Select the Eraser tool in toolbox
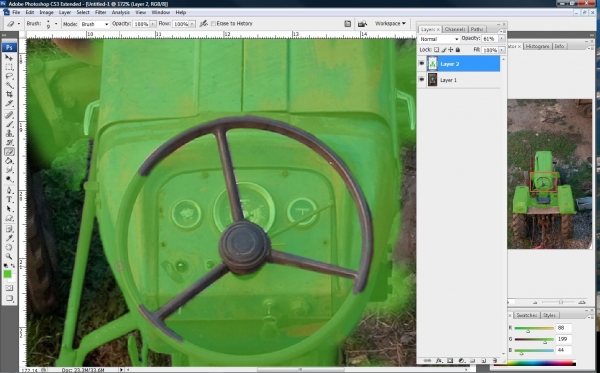The image size is (600, 373). (x=9, y=151)
